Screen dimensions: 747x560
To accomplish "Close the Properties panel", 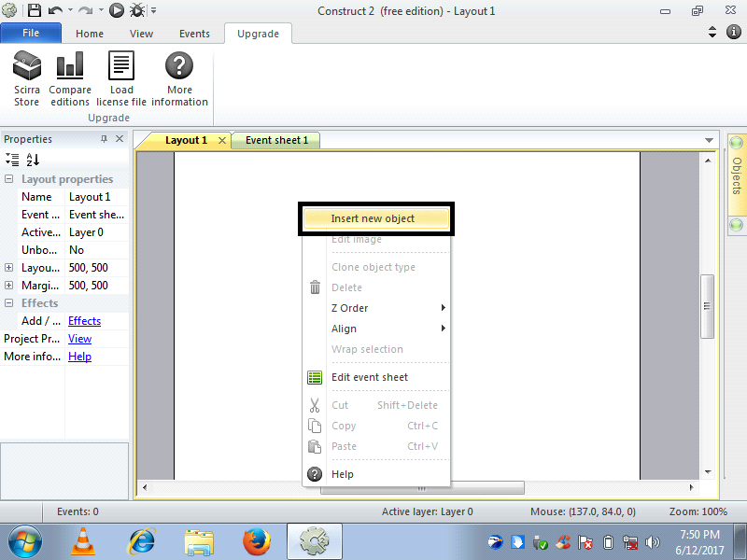I will tap(120, 138).
